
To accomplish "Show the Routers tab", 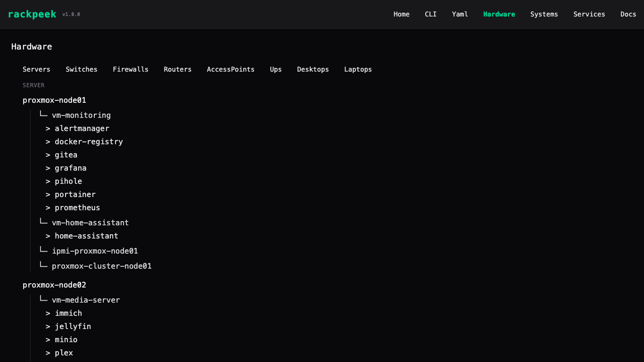I will pos(177,69).
